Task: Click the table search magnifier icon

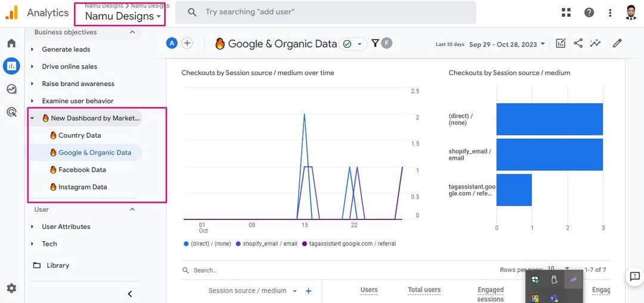Action: tap(185, 270)
